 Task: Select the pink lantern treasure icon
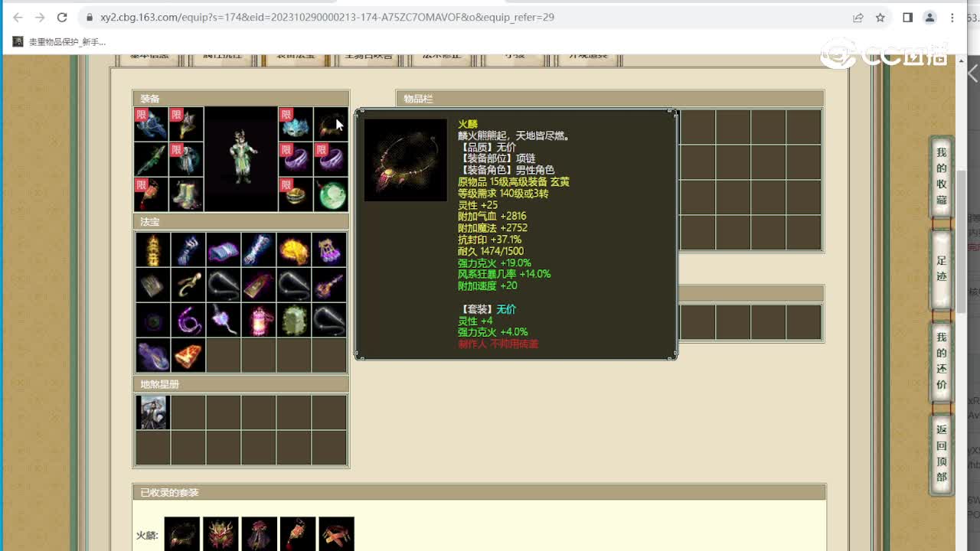coord(259,320)
